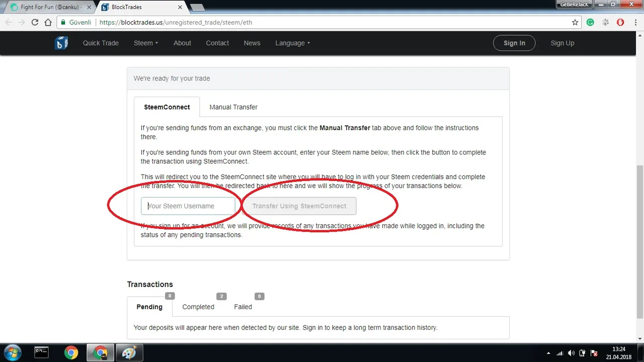Open Paint taskbar icon

tap(129, 352)
